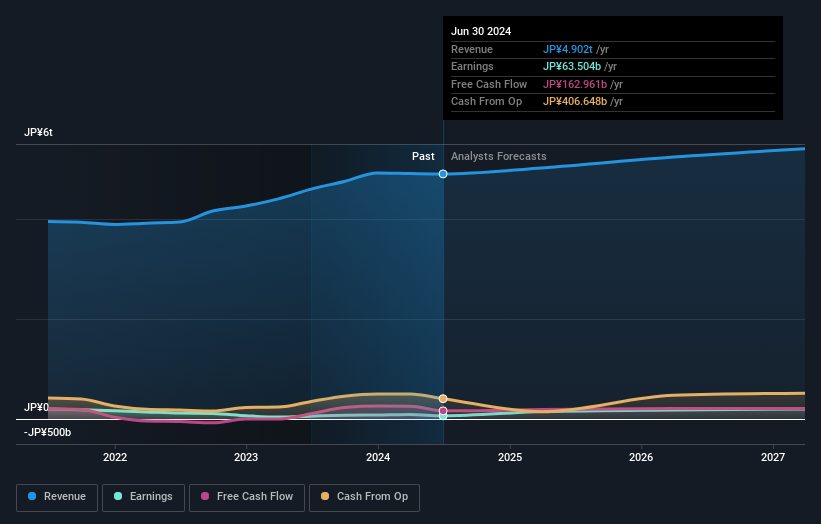Click the JP¥162.961b free cash flow value
The width and height of the screenshot is (821, 524).
[x=575, y=84]
